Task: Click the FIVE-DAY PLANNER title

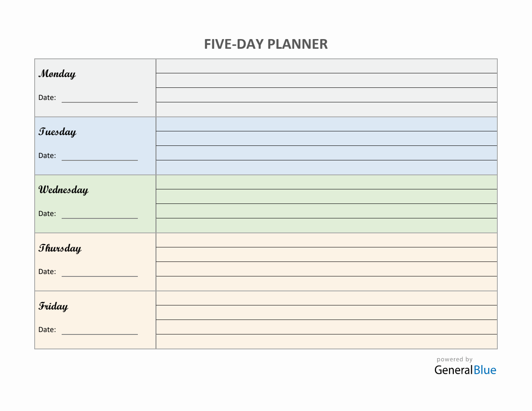Action: pos(266,44)
